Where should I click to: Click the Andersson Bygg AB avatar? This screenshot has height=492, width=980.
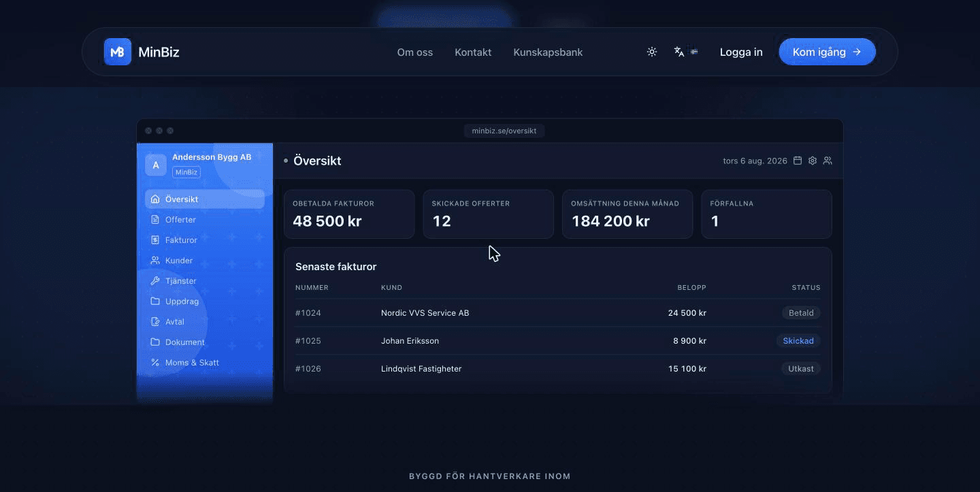[156, 165]
